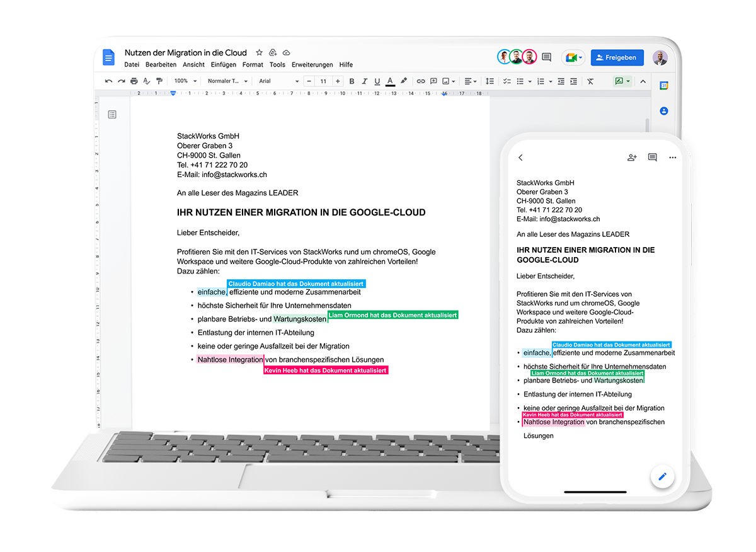Open the Bearbeiten menu
756x552 pixels.
[161, 65]
